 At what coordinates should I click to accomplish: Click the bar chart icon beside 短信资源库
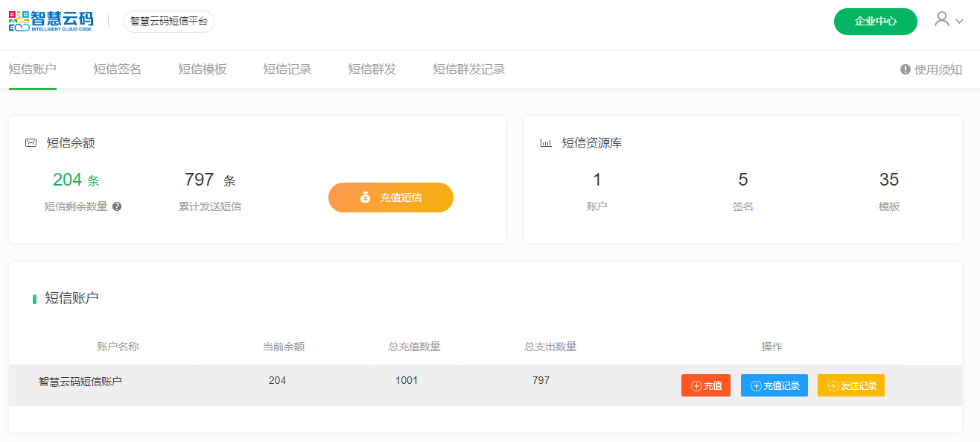(546, 143)
